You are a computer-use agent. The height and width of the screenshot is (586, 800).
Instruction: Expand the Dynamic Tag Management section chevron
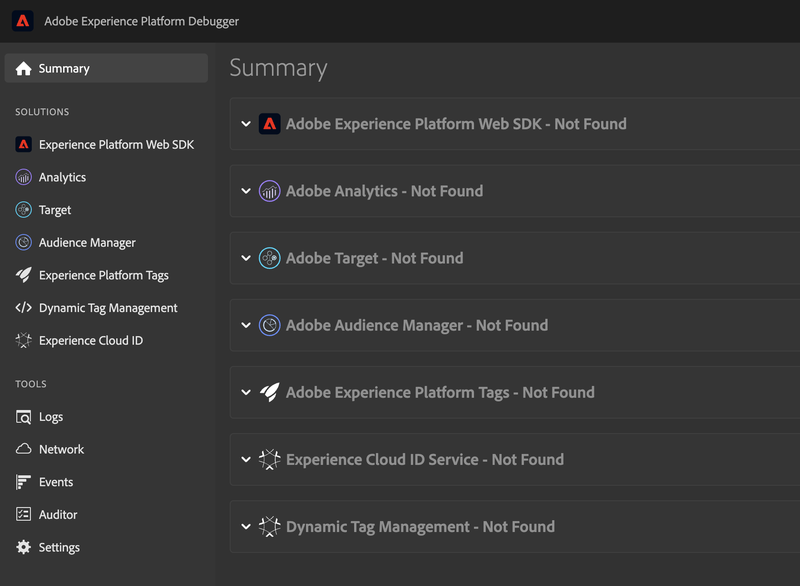(246, 527)
